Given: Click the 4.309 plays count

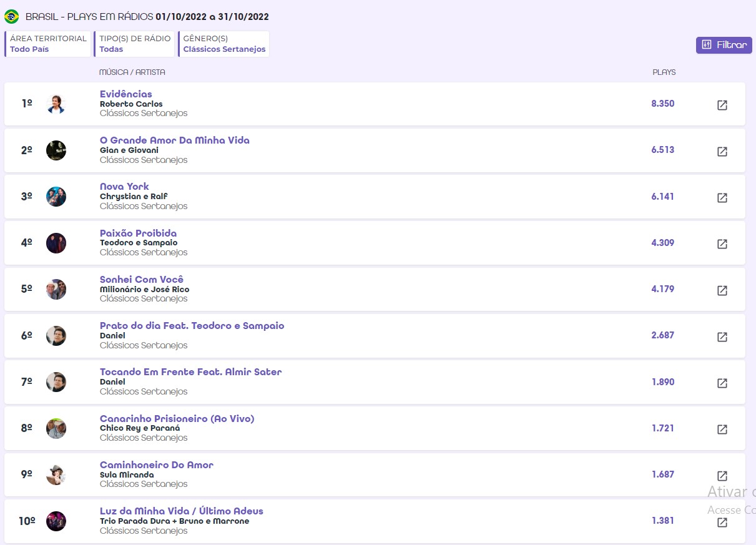Looking at the screenshot, I should tap(663, 243).
